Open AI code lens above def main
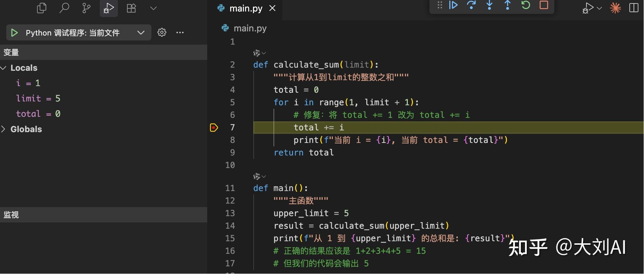644x274 pixels. coord(259,176)
